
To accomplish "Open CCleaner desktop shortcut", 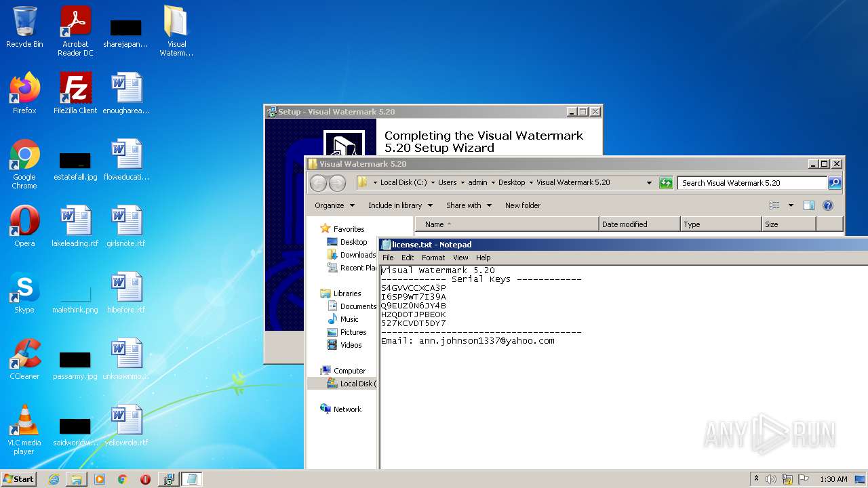I will tap(24, 359).
